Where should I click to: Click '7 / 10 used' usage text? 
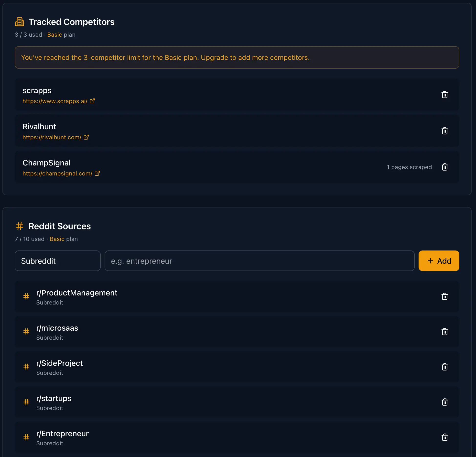[x=30, y=239]
